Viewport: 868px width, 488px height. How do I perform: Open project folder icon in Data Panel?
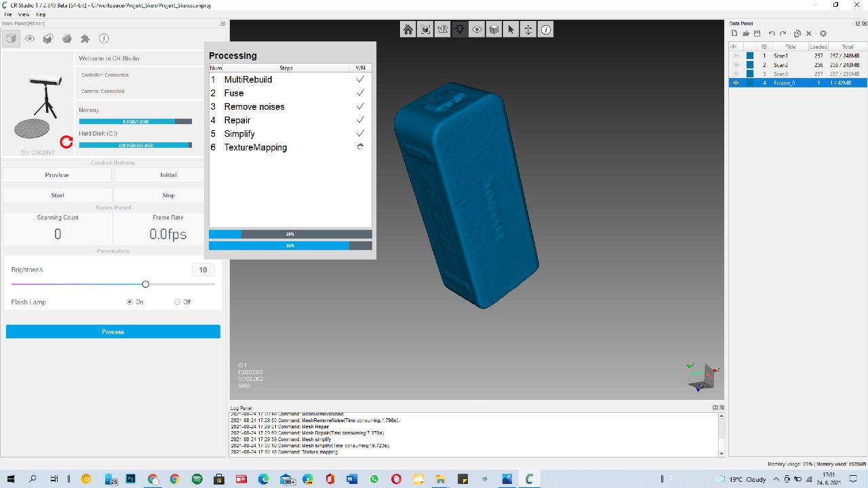coord(746,33)
